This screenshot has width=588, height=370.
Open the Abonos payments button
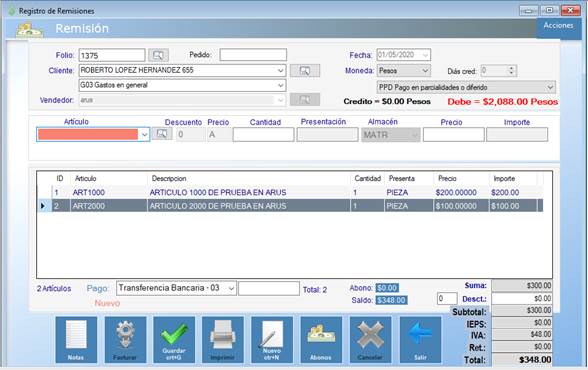(x=321, y=340)
